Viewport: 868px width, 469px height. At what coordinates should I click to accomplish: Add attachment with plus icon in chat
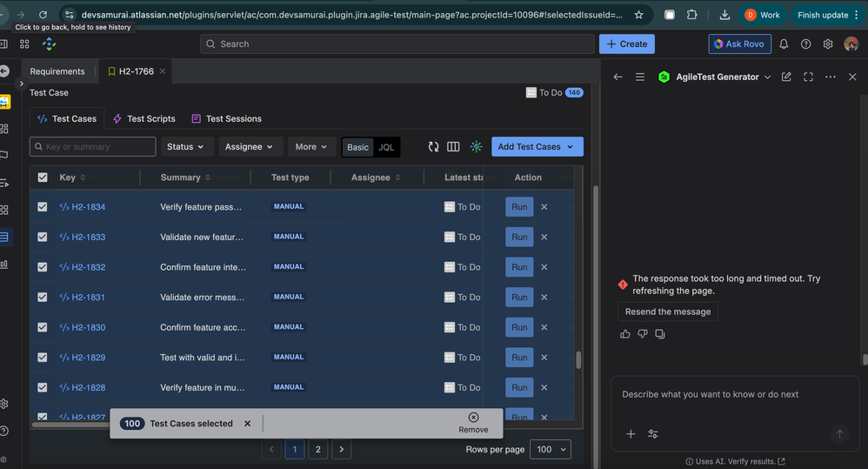(x=631, y=434)
